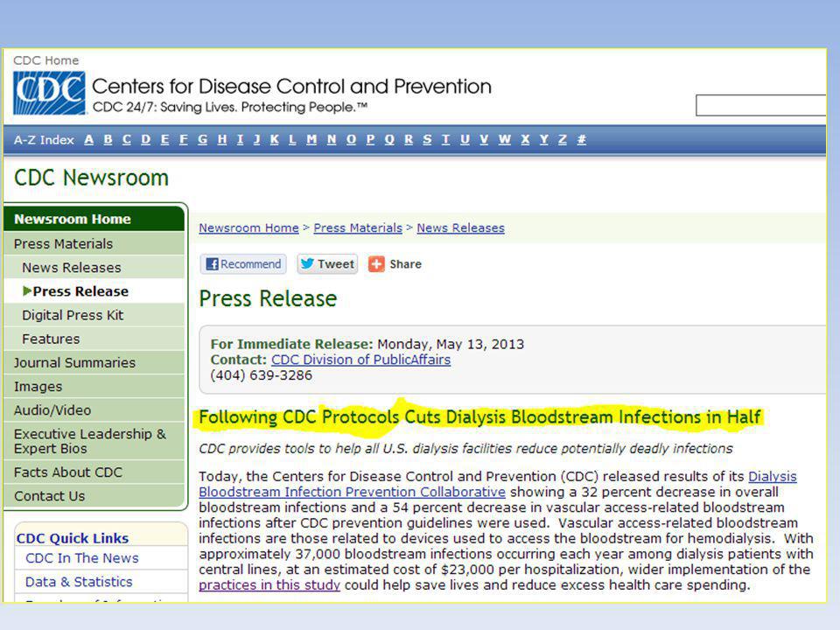
Task: Click Newsroom Home breadcrumb link
Action: click(248, 227)
